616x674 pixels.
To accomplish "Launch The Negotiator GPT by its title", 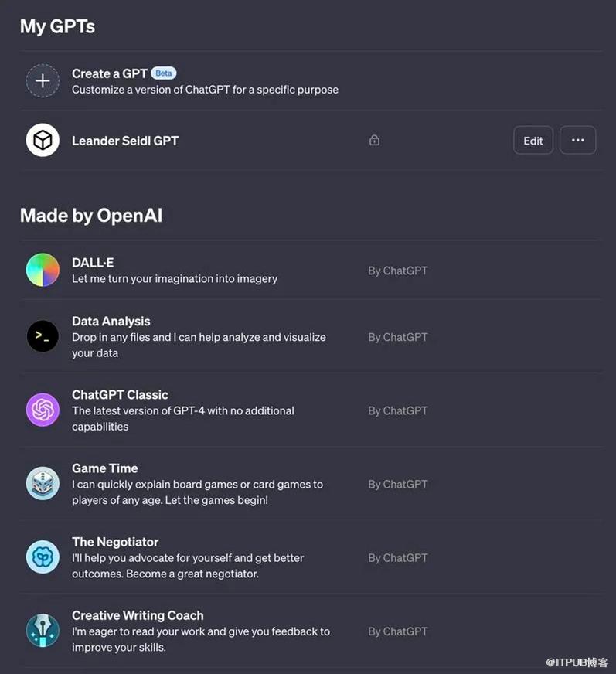I will point(115,542).
